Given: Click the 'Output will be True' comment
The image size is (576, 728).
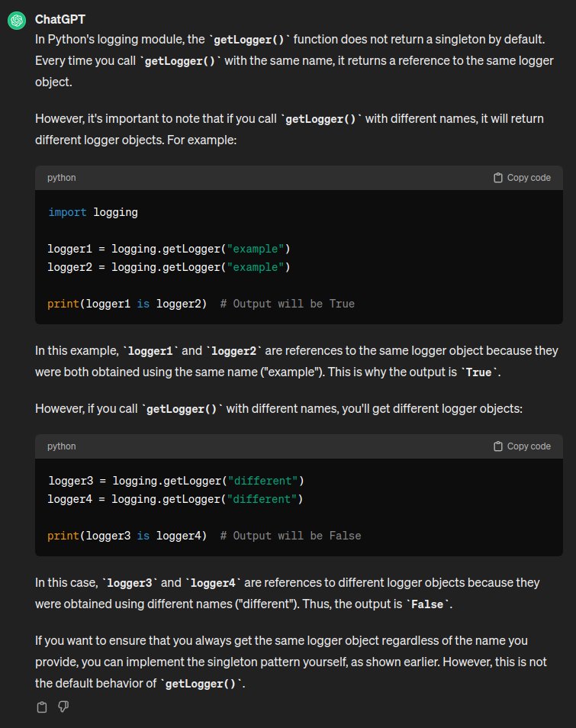Looking at the screenshot, I should coord(288,304).
